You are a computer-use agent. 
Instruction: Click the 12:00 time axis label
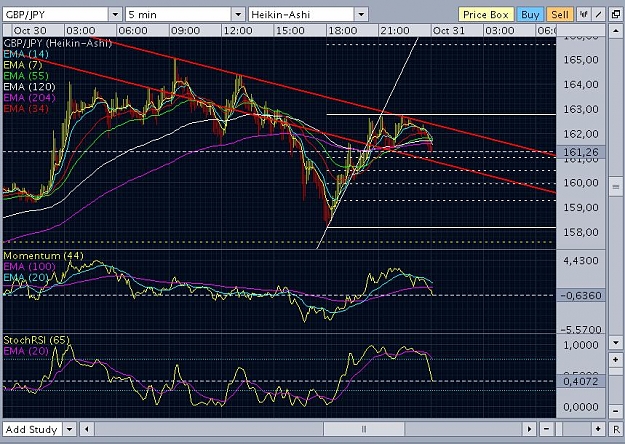pyautogui.click(x=238, y=31)
